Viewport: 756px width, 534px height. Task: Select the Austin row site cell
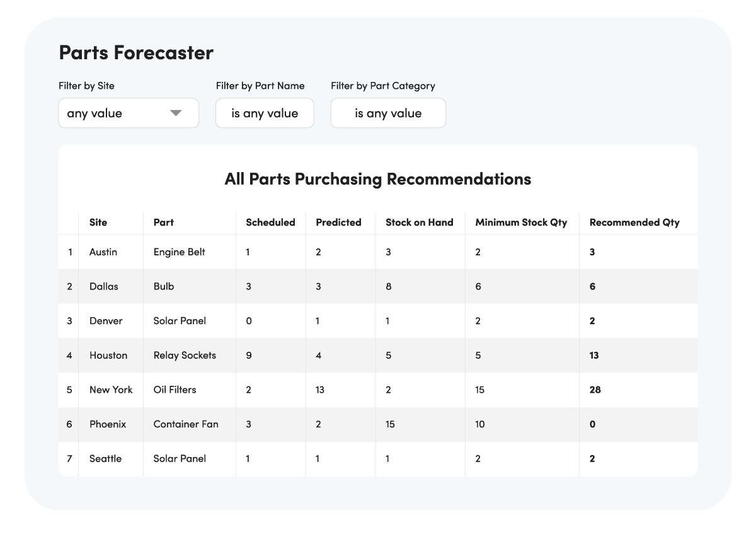[103, 252]
